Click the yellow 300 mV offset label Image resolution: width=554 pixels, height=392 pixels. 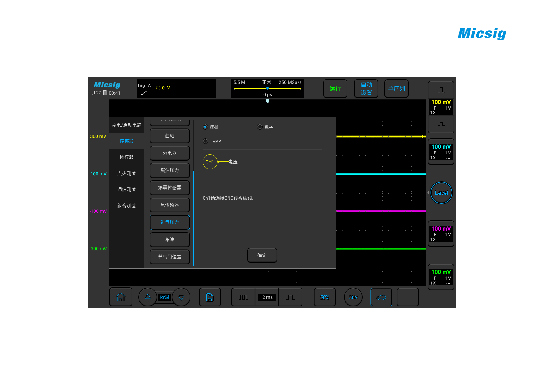click(x=98, y=136)
